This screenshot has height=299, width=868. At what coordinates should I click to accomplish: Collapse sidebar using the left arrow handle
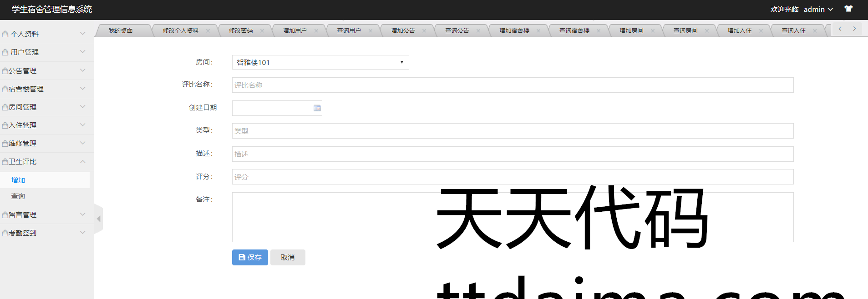[98, 219]
